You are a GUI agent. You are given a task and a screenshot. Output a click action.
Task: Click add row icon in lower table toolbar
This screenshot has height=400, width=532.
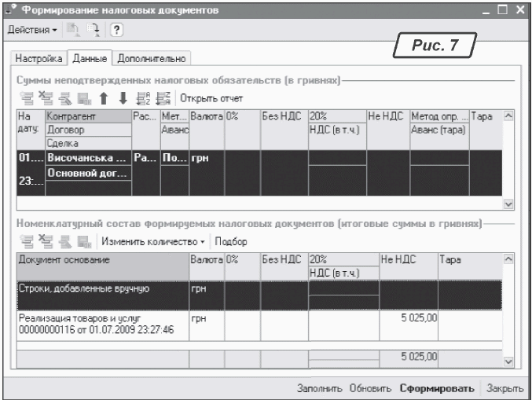coord(25,241)
